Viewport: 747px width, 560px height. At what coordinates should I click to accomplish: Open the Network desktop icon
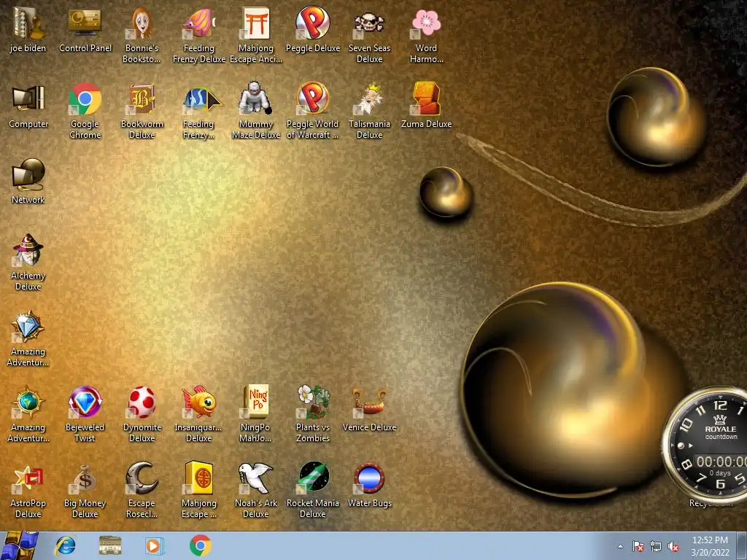point(28,182)
